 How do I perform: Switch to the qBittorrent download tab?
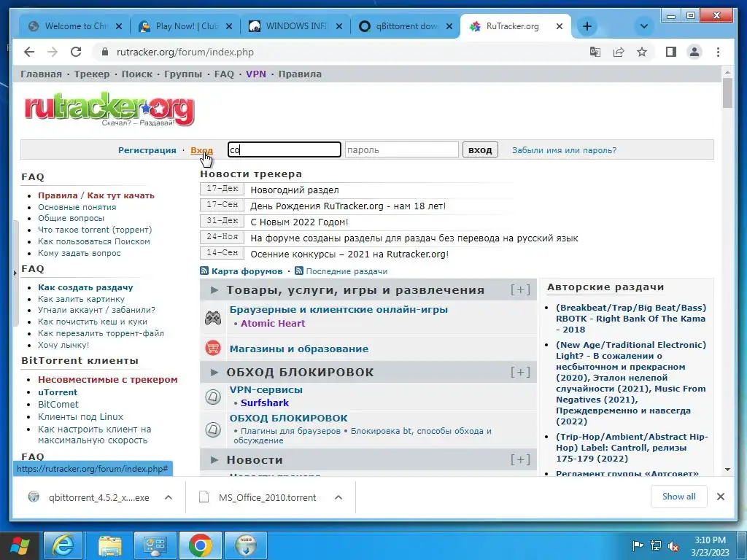pos(404,26)
